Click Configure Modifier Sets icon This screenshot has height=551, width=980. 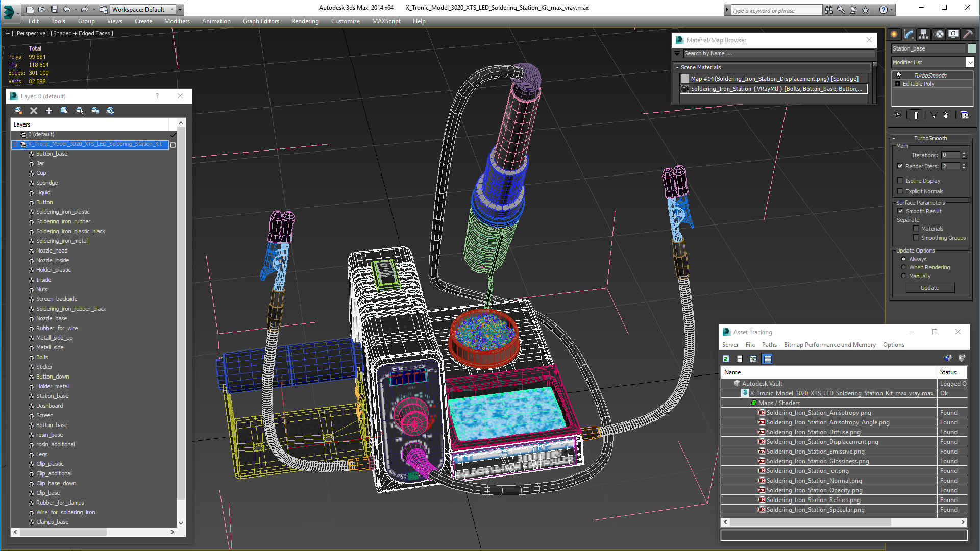(x=964, y=115)
